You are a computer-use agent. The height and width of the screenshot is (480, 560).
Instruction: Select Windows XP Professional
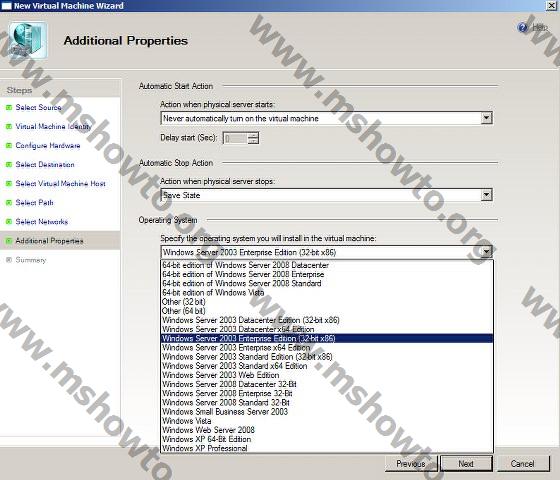[327, 448]
